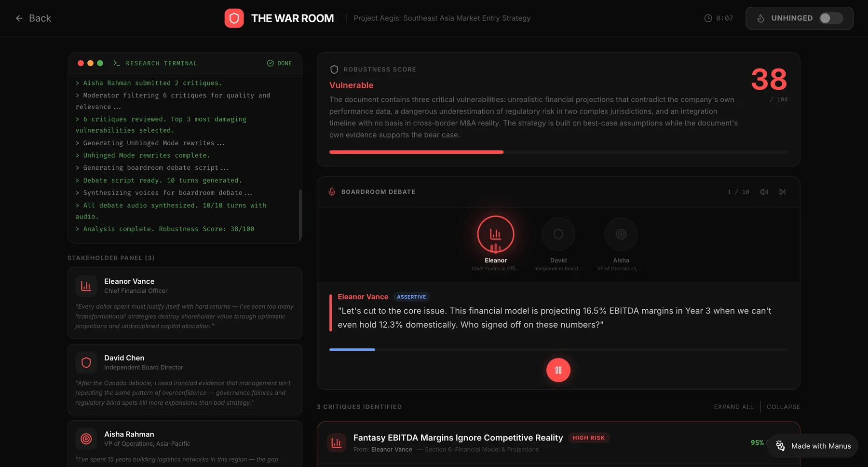Open Eleanor Vance stakeholder card
Viewport: 868px width, 467px height.
coord(185,303)
